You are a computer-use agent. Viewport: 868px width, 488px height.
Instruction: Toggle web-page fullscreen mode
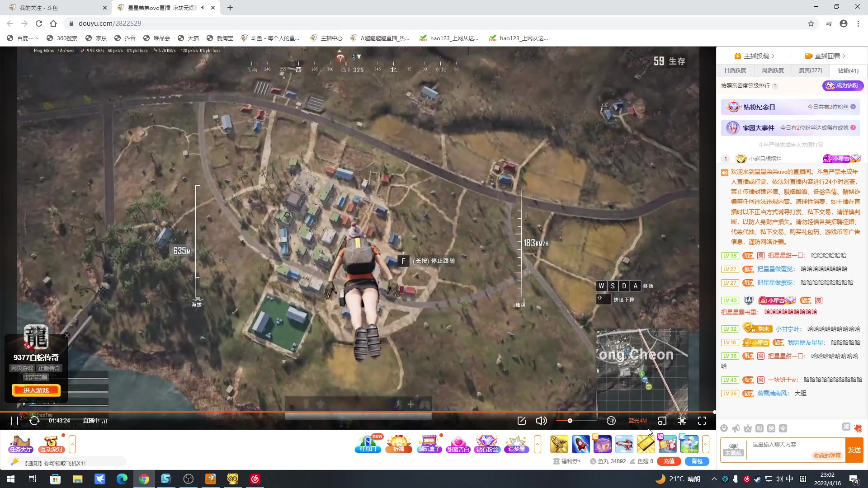pyautogui.click(x=682, y=421)
